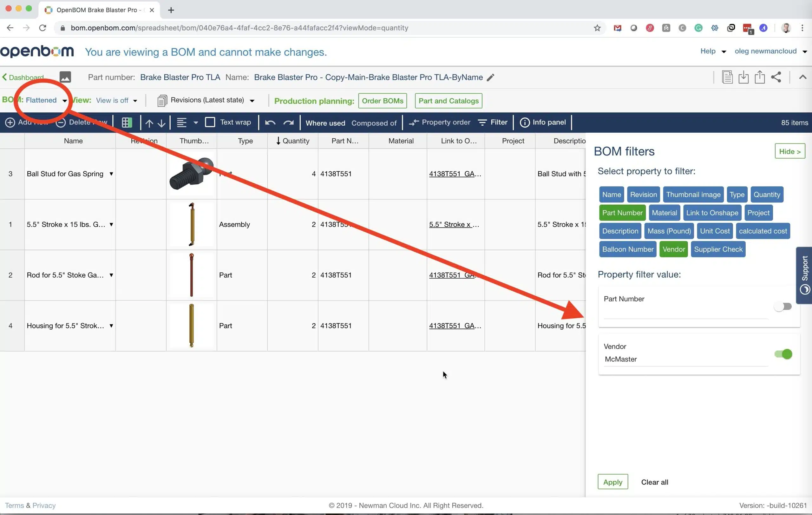This screenshot has height=515, width=812.
Task: Click Composed of
Action: pyautogui.click(x=374, y=123)
